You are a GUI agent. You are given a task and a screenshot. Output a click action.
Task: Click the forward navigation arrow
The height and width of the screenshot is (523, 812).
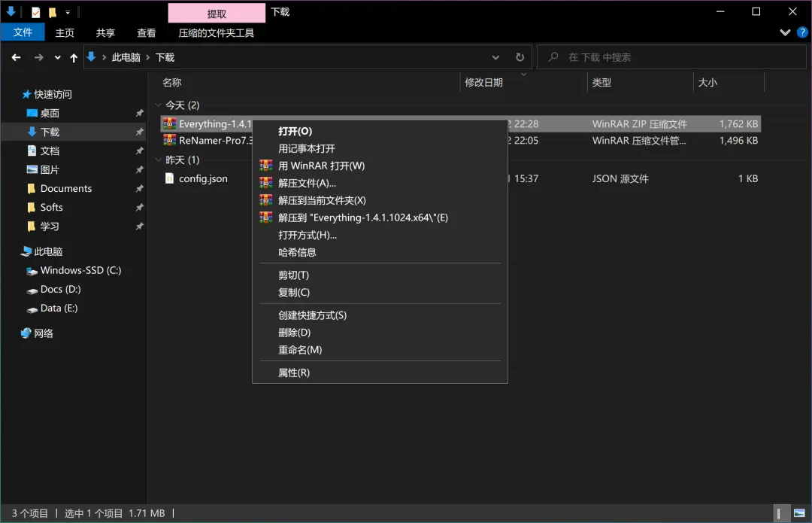click(39, 57)
